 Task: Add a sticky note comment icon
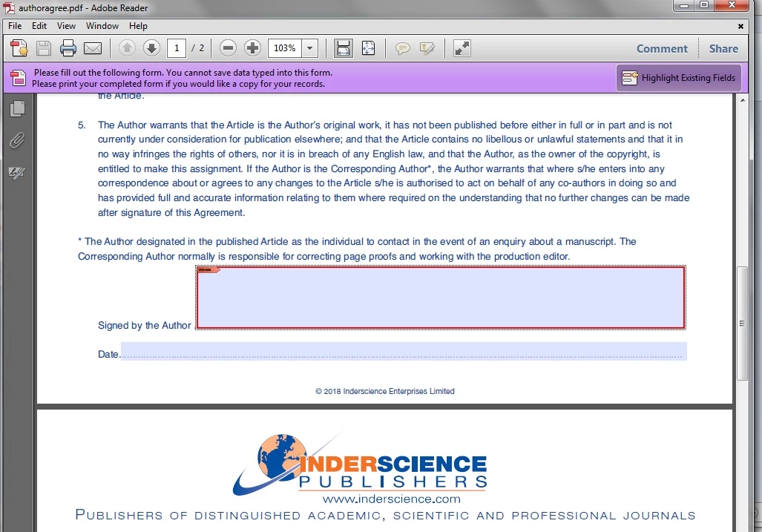coord(402,48)
